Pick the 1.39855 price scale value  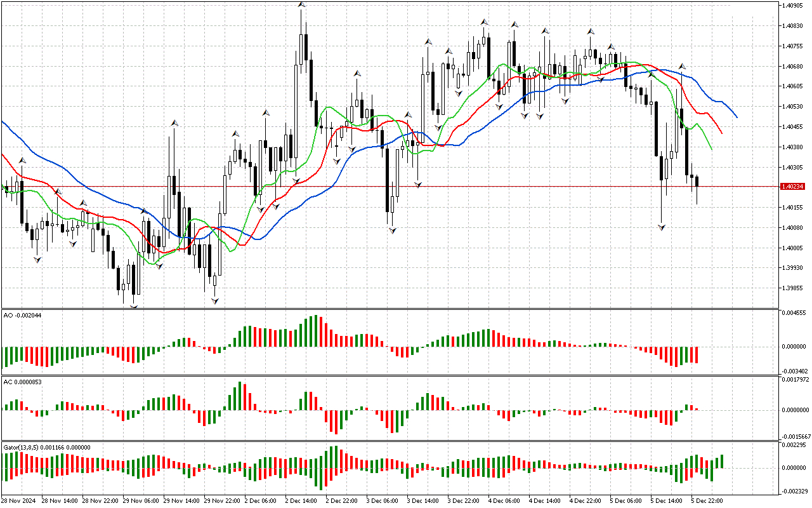tap(793, 289)
